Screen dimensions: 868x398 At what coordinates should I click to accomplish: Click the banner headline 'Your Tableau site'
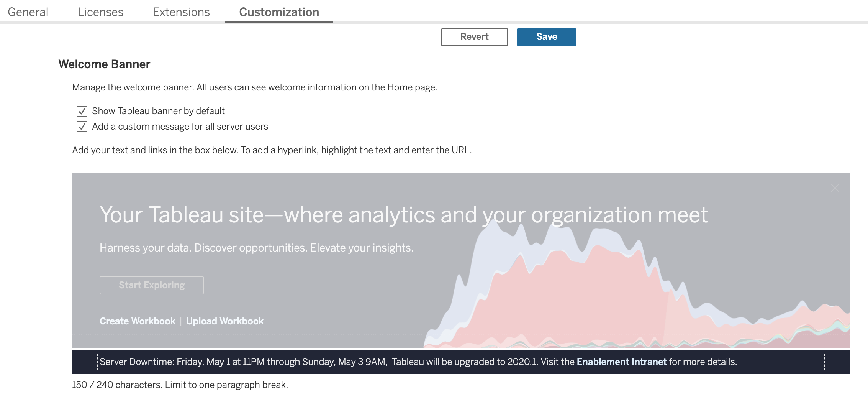tap(403, 215)
